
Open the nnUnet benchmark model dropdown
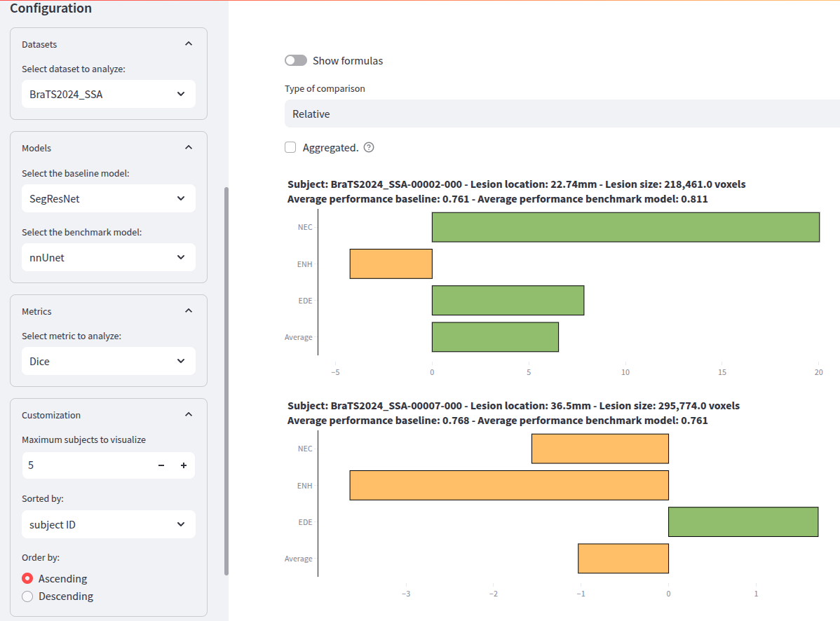tap(108, 257)
